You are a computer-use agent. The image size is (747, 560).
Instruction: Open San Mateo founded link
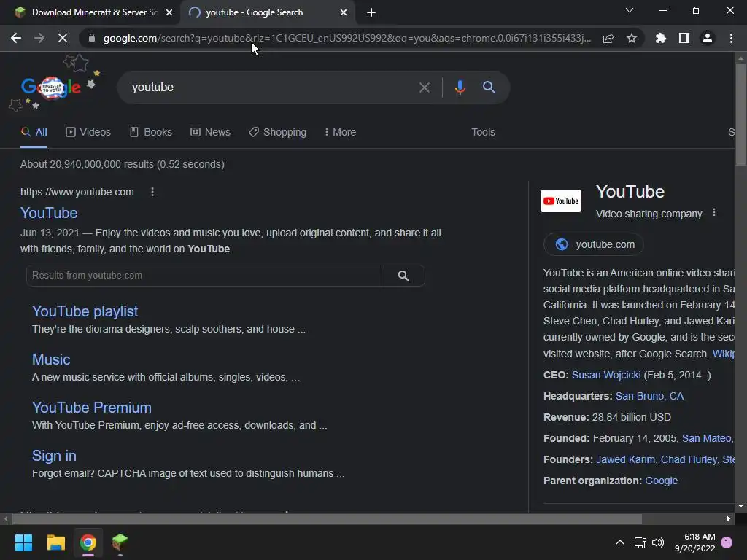tap(706, 438)
